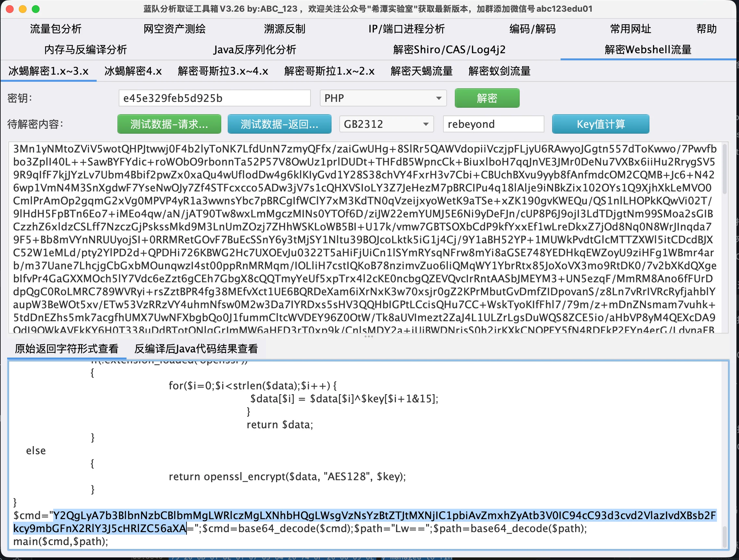Open the 编码/解码 section
Screen dimensions: 739x560
533,29
